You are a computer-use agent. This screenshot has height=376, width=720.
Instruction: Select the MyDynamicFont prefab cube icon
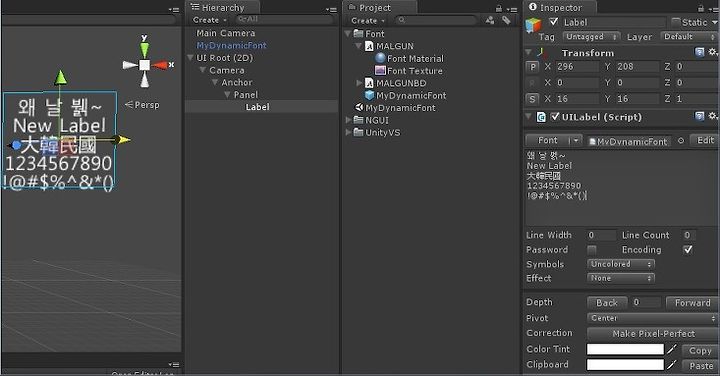click(369, 95)
